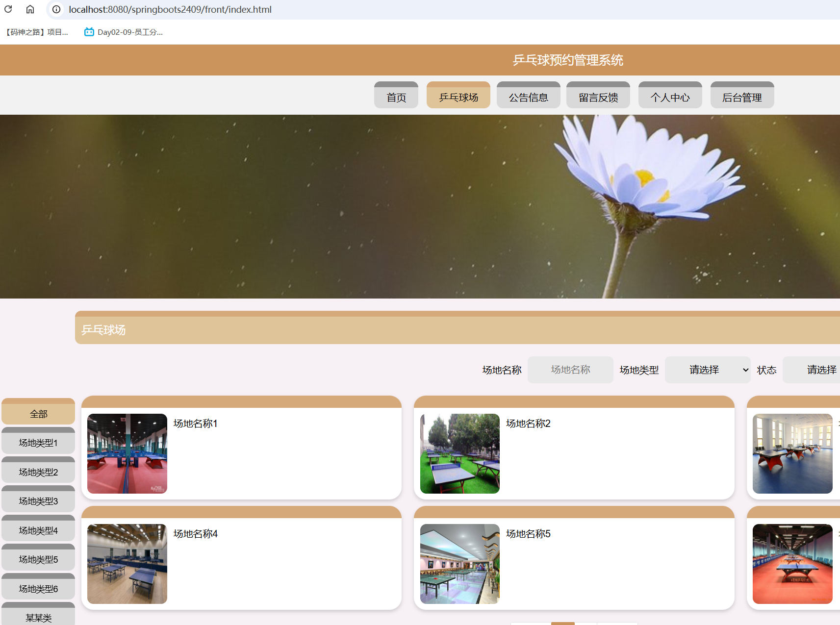Open the 留言反馈 page

pyautogui.click(x=598, y=97)
